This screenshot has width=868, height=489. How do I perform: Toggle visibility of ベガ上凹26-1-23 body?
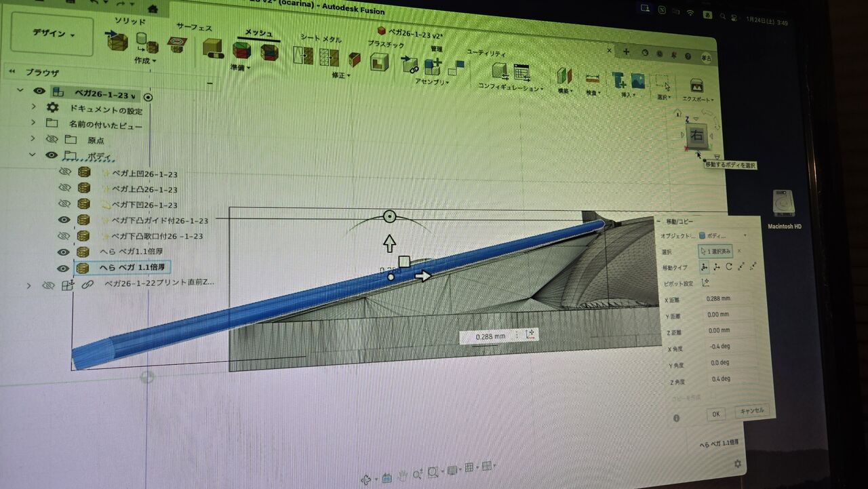click(64, 172)
